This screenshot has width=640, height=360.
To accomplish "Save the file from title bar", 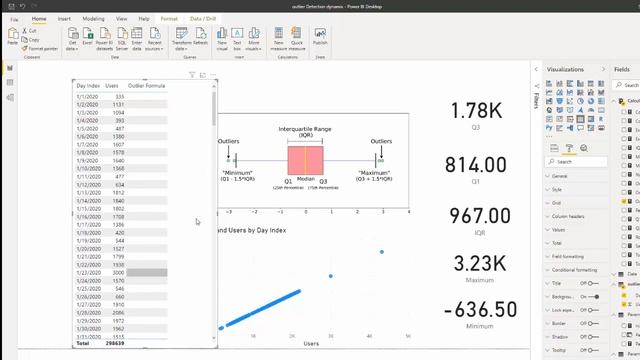I will click(11, 6).
